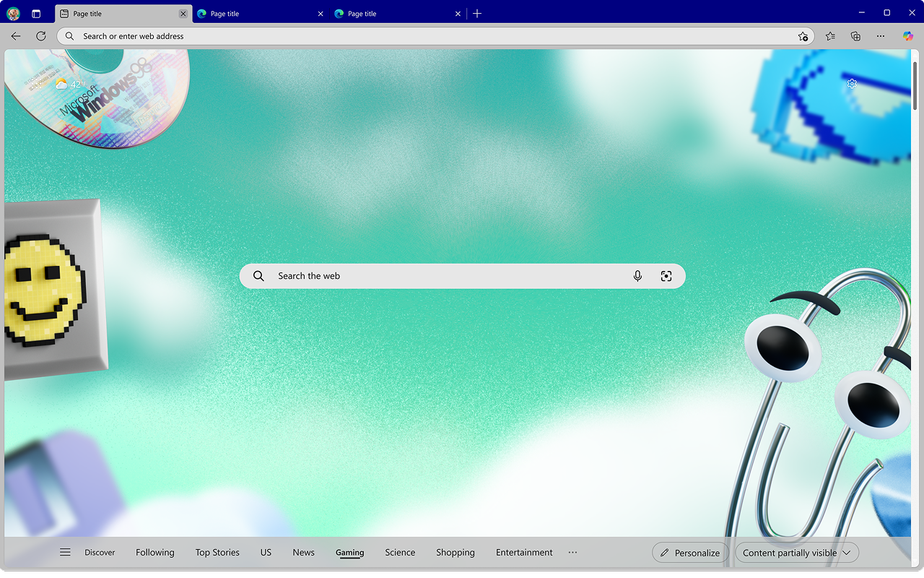
Task: Open the Science category
Action: [x=400, y=553]
